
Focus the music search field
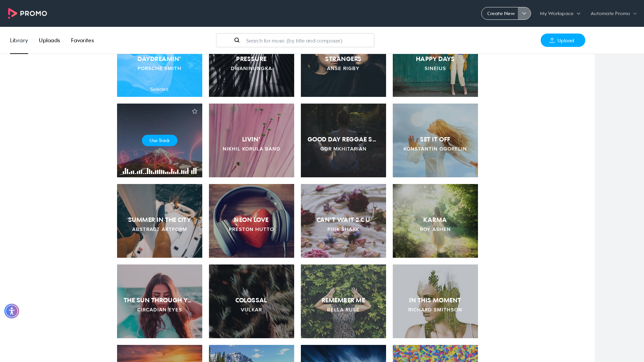295,40
